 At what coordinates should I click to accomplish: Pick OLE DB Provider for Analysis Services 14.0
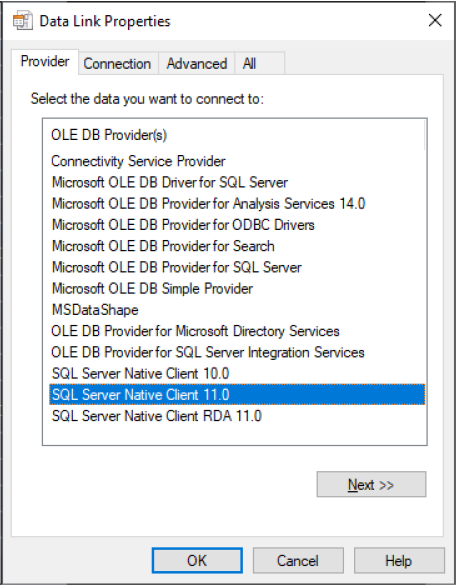pos(237,204)
